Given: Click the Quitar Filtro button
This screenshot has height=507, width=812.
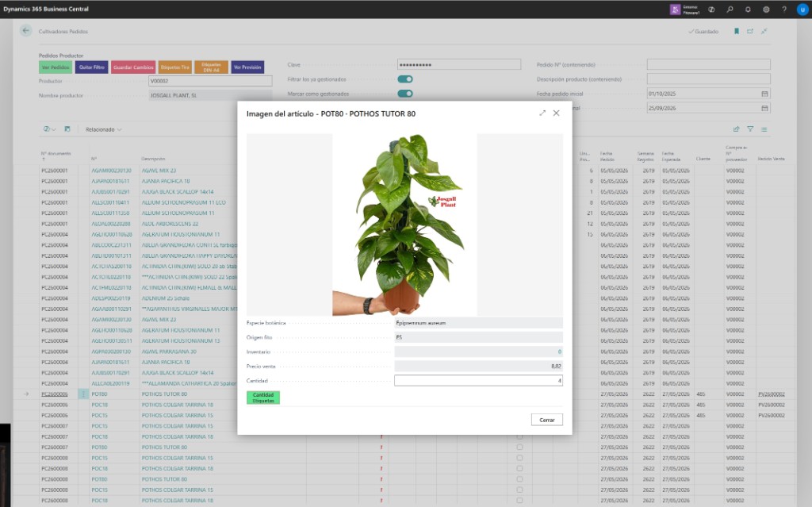Looking at the screenshot, I should click(92, 67).
